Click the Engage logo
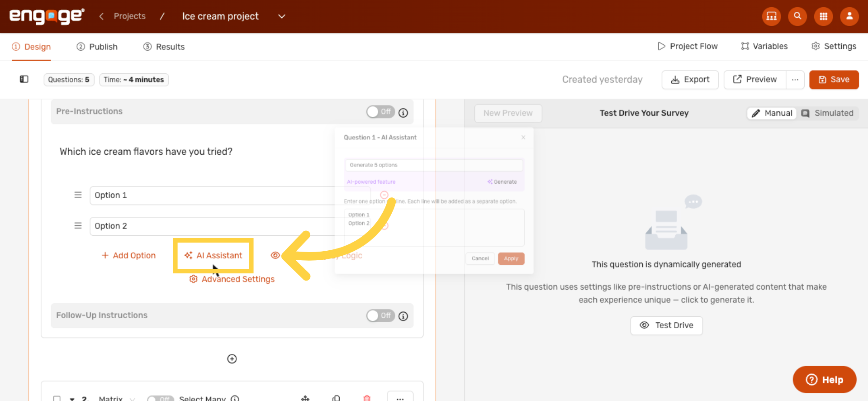Screen dimensions: 868x401 coord(47,16)
